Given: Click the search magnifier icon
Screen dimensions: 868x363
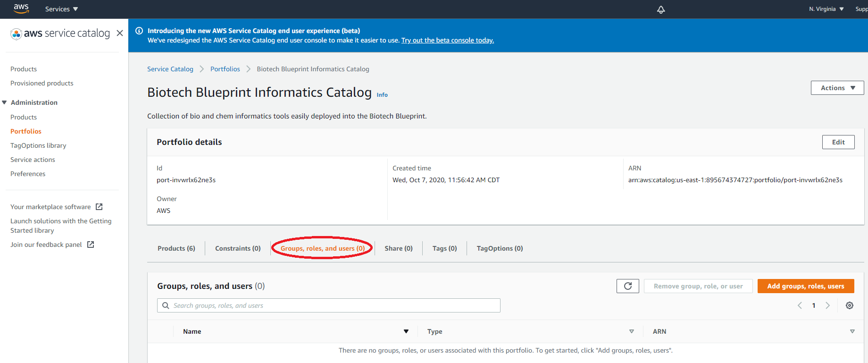Looking at the screenshot, I should click(x=166, y=305).
